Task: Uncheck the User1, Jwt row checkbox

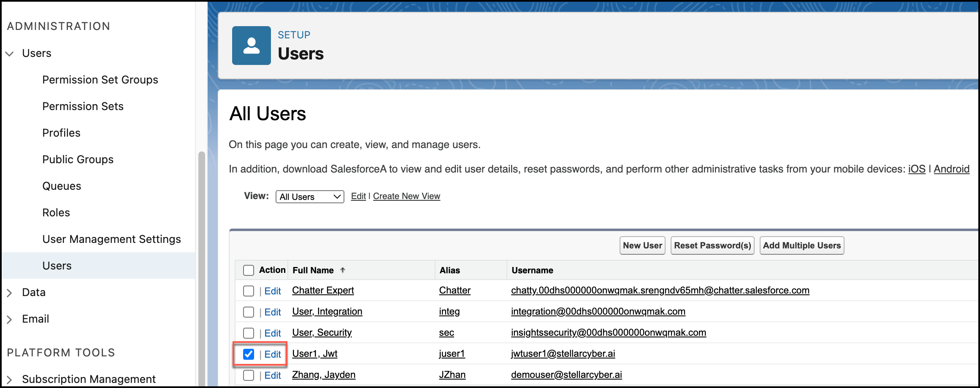Action: click(249, 354)
